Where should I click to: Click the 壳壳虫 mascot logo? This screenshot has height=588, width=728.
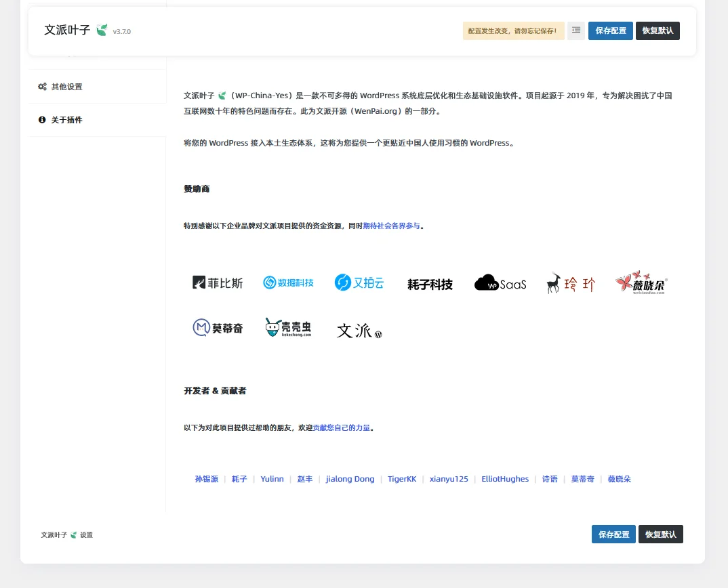tap(288, 329)
